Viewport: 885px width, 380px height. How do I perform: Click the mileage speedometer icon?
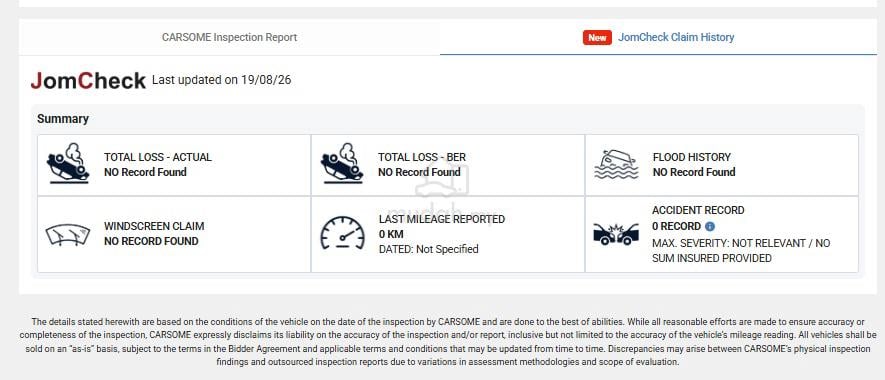(343, 233)
